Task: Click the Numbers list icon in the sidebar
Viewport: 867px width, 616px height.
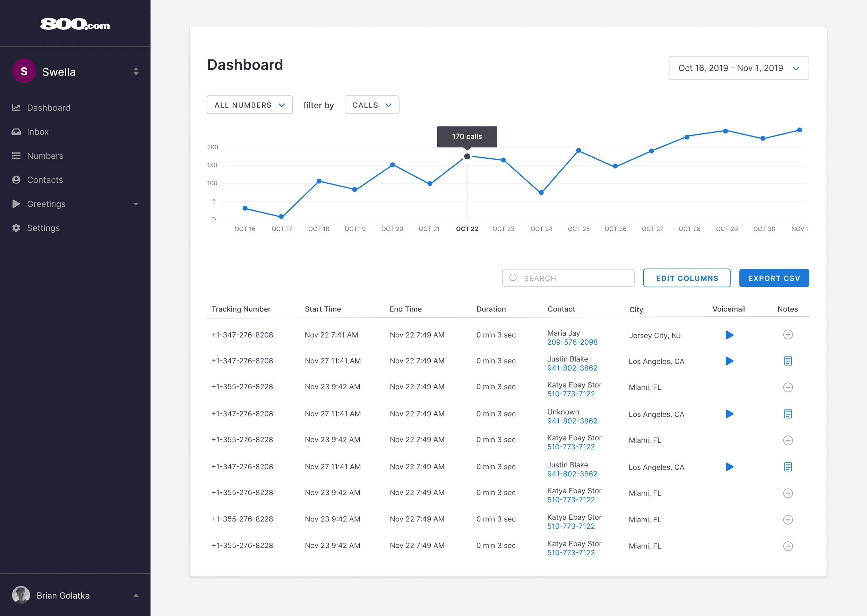Action: pos(16,156)
